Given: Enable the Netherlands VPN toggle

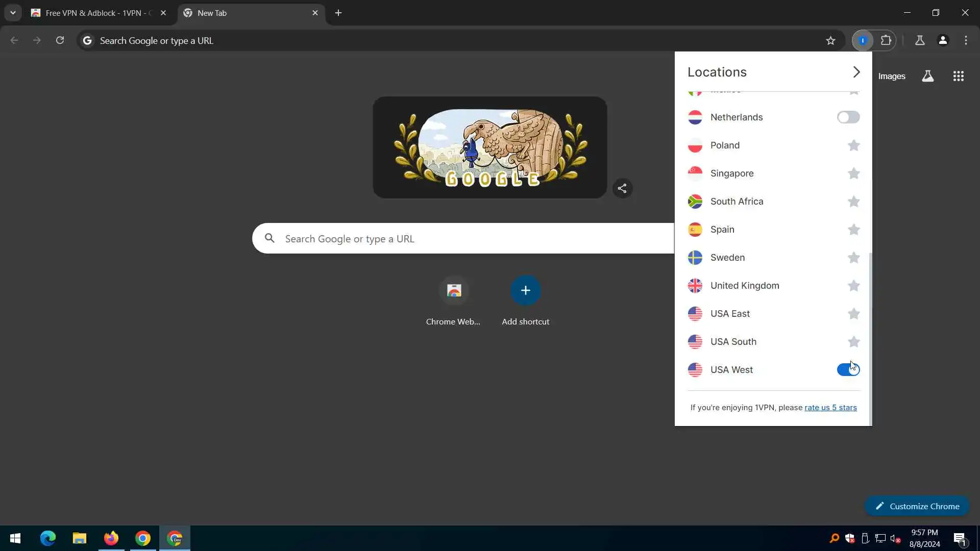Looking at the screenshot, I should click(x=848, y=117).
